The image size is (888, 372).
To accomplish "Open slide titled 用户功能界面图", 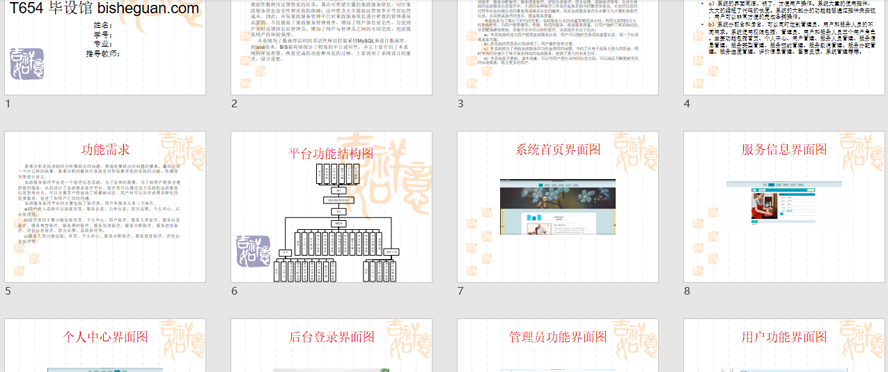I will (784, 345).
